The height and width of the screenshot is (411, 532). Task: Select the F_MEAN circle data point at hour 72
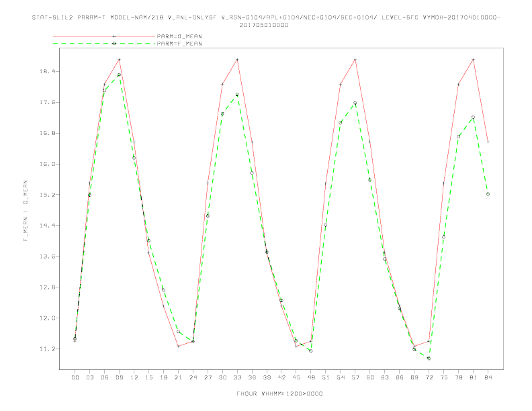[429, 359]
